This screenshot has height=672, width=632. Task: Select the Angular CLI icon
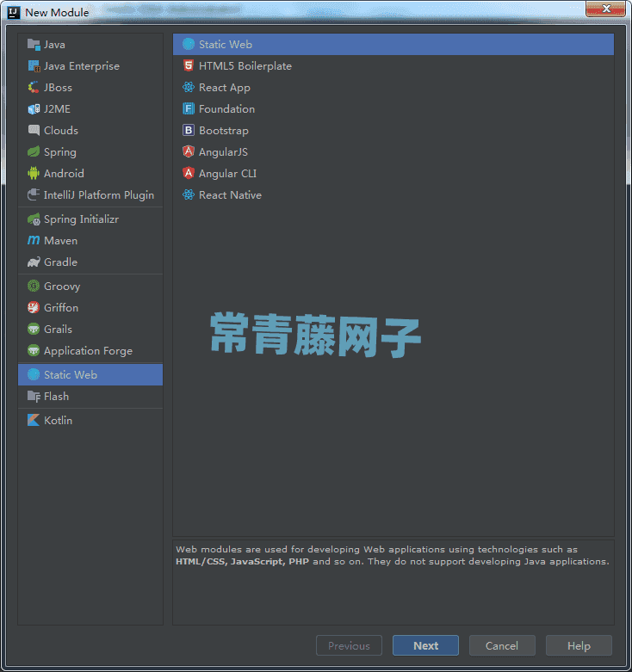189,173
